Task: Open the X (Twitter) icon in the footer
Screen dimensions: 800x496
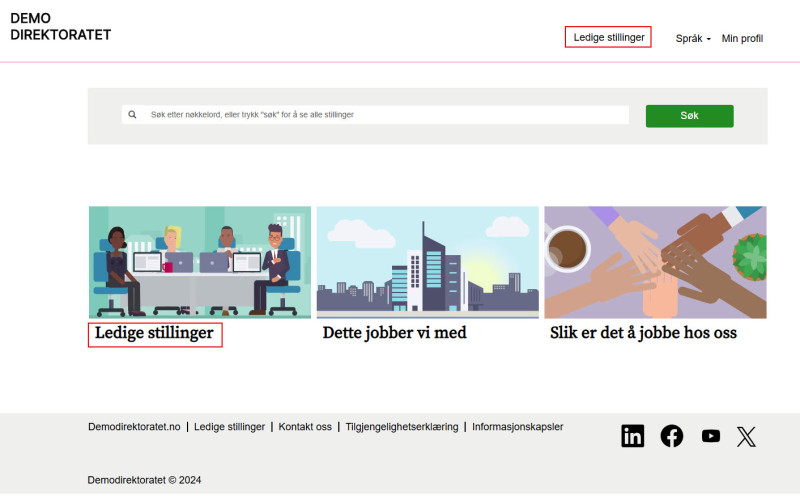Action: pyautogui.click(x=746, y=436)
